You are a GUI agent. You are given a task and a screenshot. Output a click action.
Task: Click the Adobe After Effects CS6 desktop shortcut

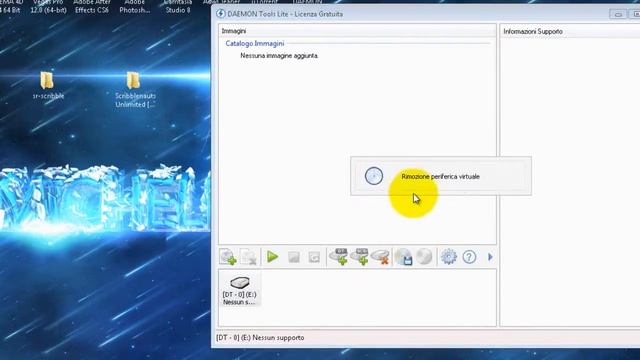[92, 7]
